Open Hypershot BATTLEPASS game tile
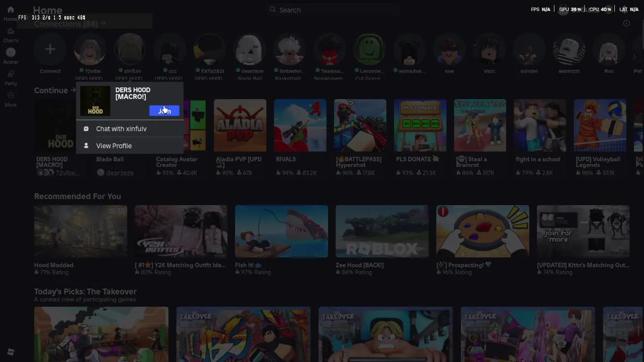Screen dimensions: 644x362 tap(360, 125)
